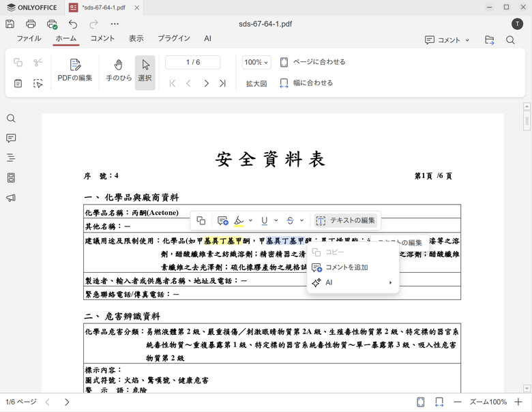
Task: Open the feedback megaphone icon in sidebar
Action: tap(11, 198)
